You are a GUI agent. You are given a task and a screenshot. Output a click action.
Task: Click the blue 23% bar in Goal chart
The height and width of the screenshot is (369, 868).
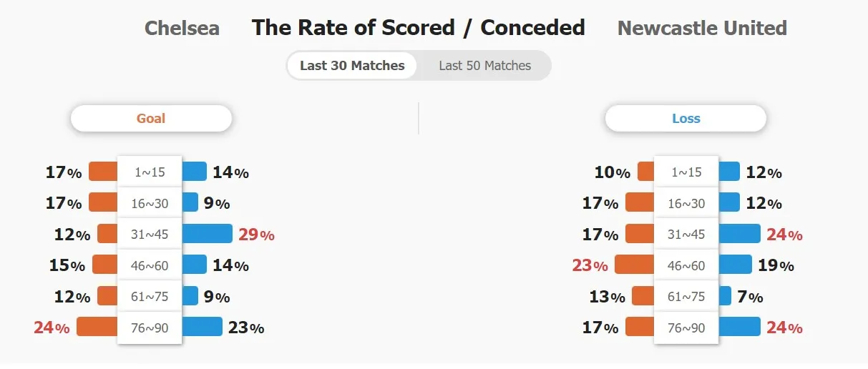click(203, 327)
